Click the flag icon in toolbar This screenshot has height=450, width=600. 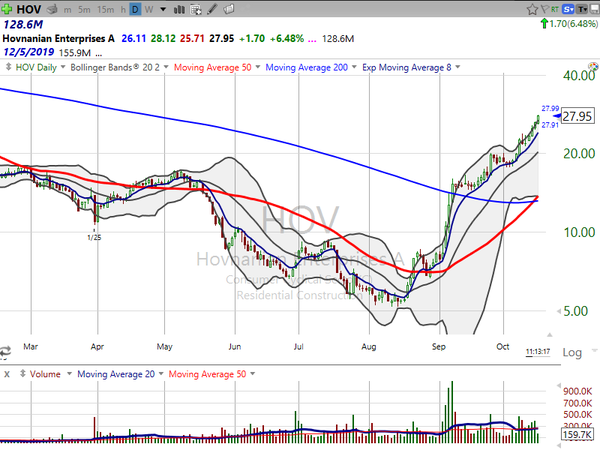[545, 9]
